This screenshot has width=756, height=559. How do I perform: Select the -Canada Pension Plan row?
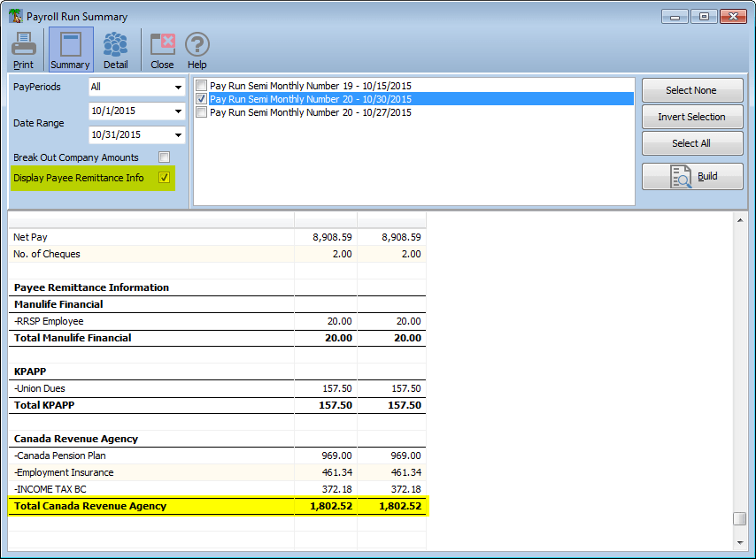point(217,456)
